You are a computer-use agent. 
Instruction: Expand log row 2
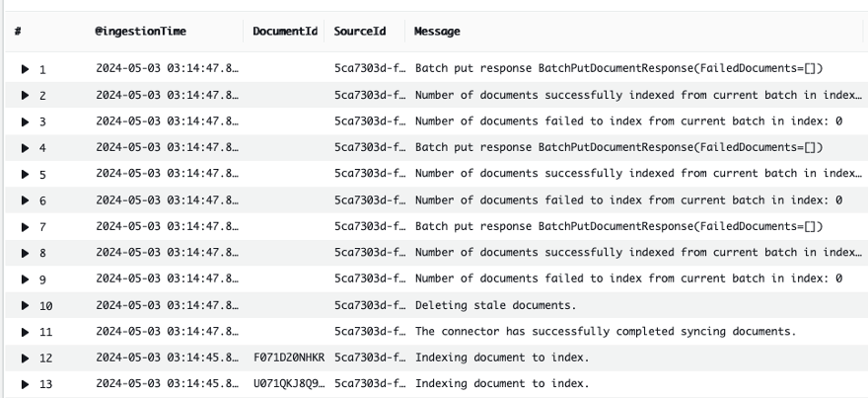click(x=26, y=96)
